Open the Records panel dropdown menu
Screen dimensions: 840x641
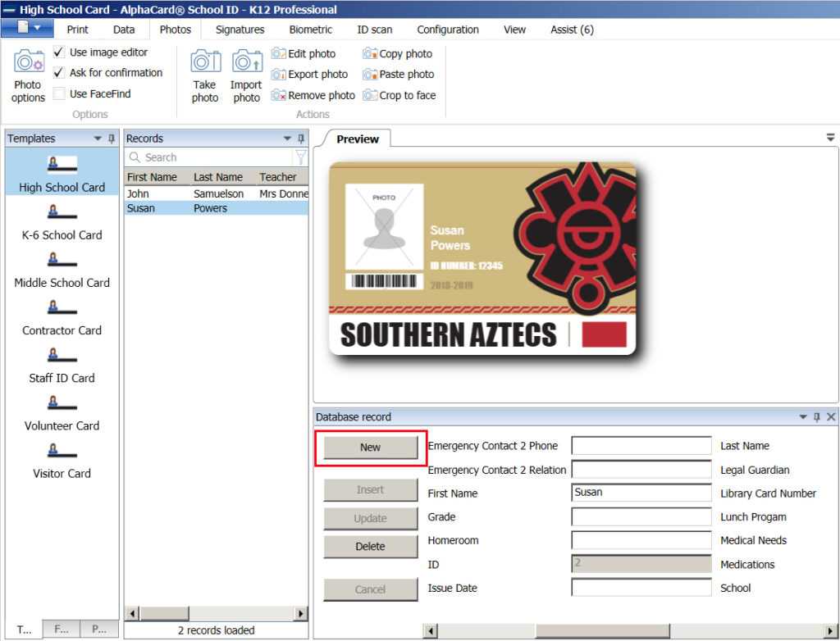coord(286,138)
